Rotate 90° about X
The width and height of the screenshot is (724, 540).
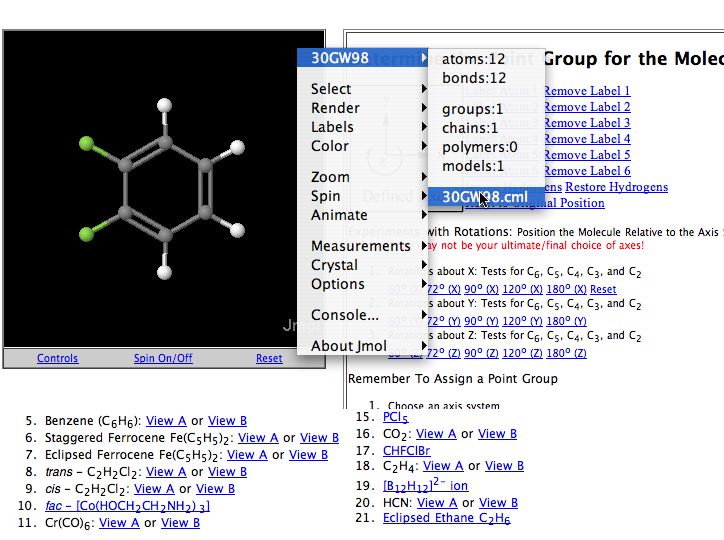pos(481,289)
